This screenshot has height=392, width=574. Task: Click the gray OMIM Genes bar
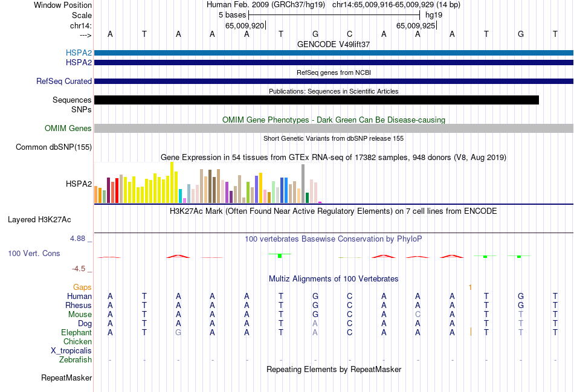334,128
